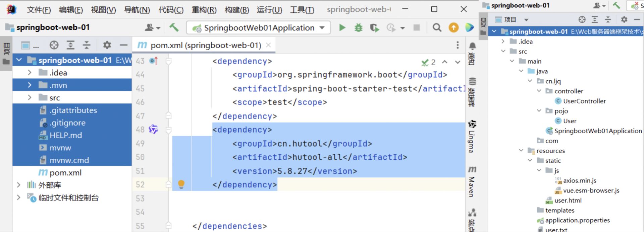Open the 文件(F) menu
644x232 pixels.
[x=39, y=10]
